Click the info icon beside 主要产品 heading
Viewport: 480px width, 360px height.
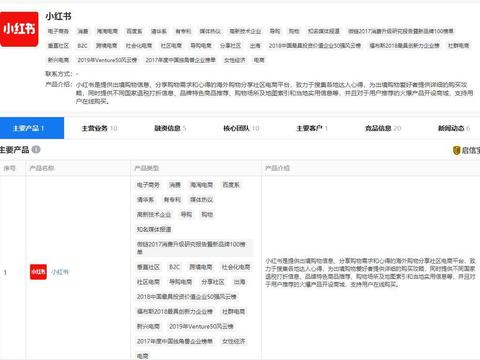(x=36, y=150)
